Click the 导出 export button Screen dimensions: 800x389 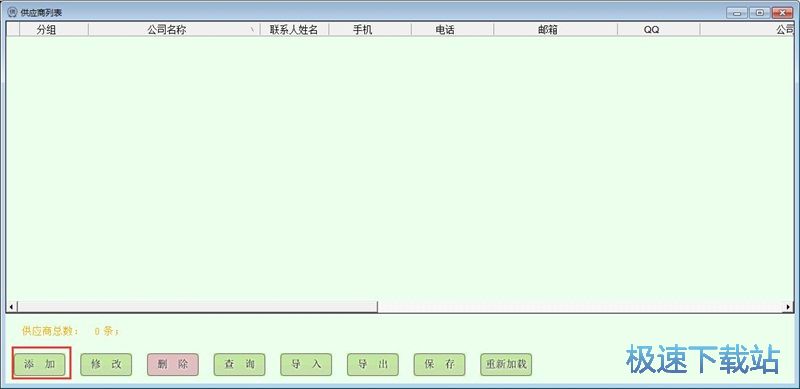point(373,364)
